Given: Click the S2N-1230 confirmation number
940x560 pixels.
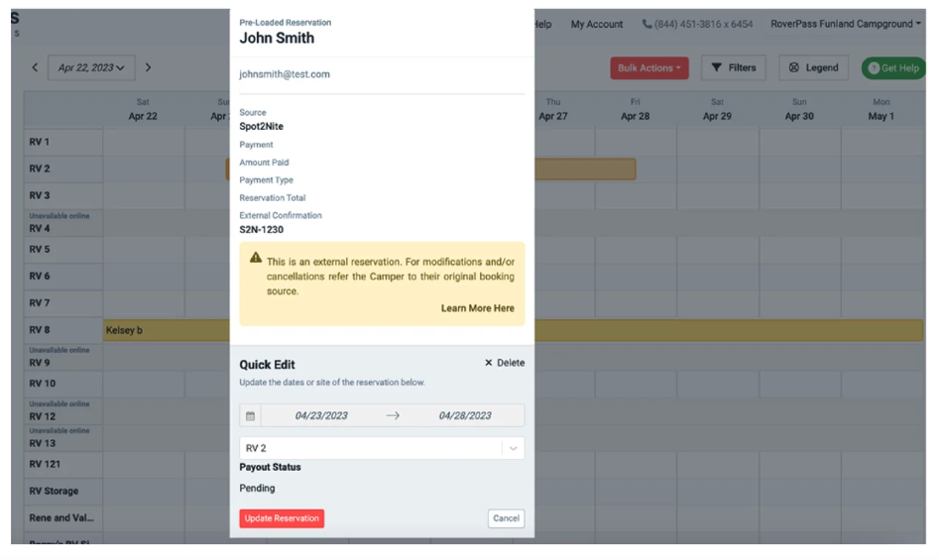Looking at the screenshot, I should (x=262, y=230).
